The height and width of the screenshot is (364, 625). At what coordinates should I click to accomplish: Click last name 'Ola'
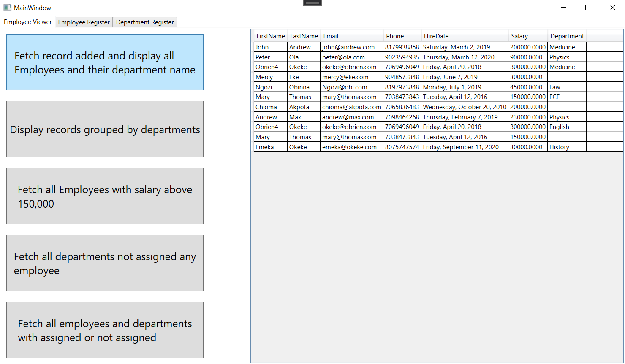pyautogui.click(x=304, y=57)
